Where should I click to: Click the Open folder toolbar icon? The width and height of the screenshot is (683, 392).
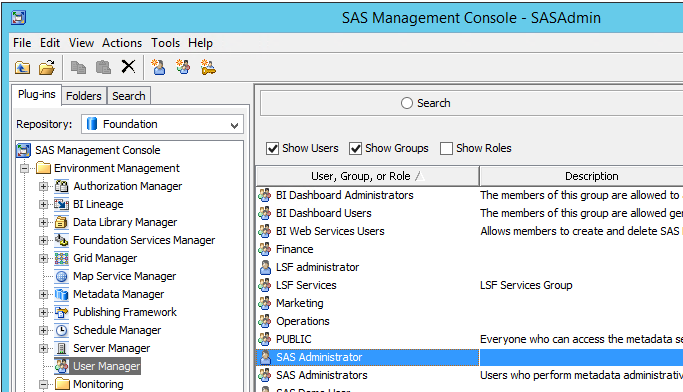[x=47, y=68]
